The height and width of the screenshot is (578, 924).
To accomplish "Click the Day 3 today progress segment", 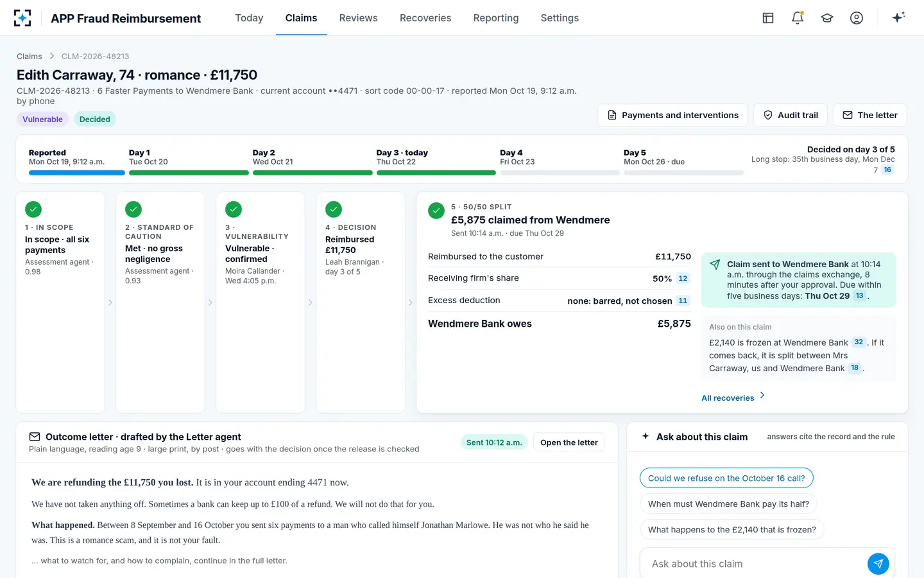I will pyautogui.click(x=436, y=173).
